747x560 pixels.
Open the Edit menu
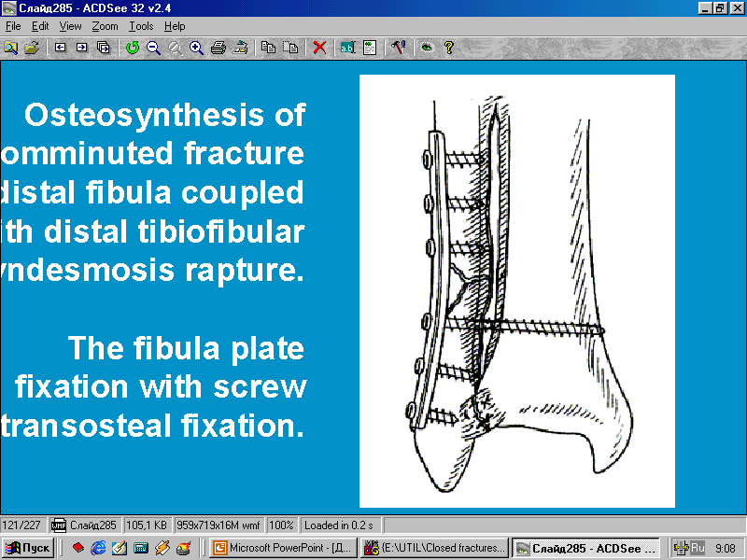40,26
